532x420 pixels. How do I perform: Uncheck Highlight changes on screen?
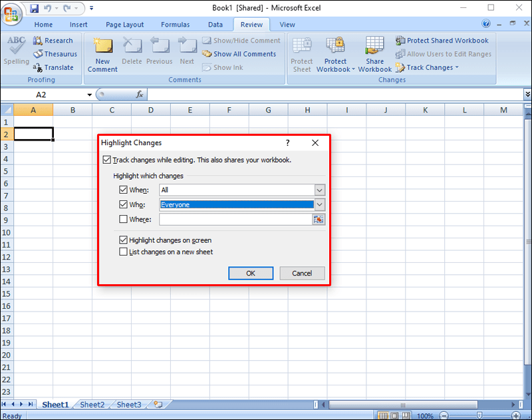[x=123, y=240]
